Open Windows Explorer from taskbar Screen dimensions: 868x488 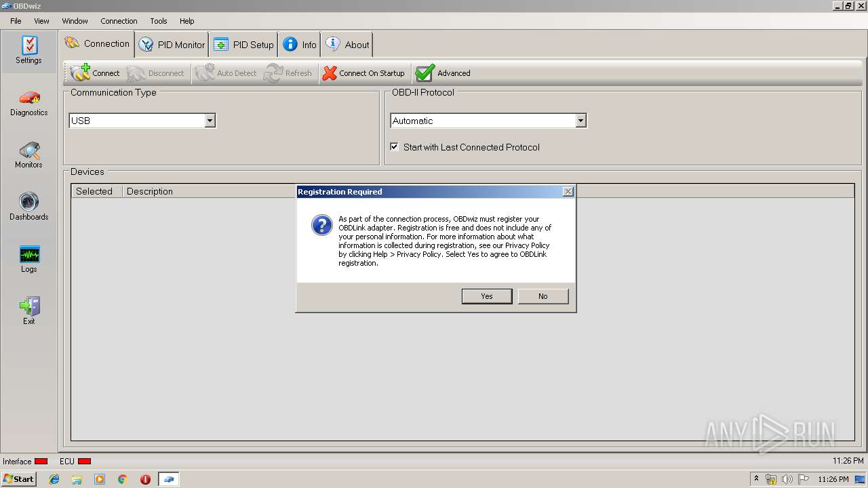point(77,479)
